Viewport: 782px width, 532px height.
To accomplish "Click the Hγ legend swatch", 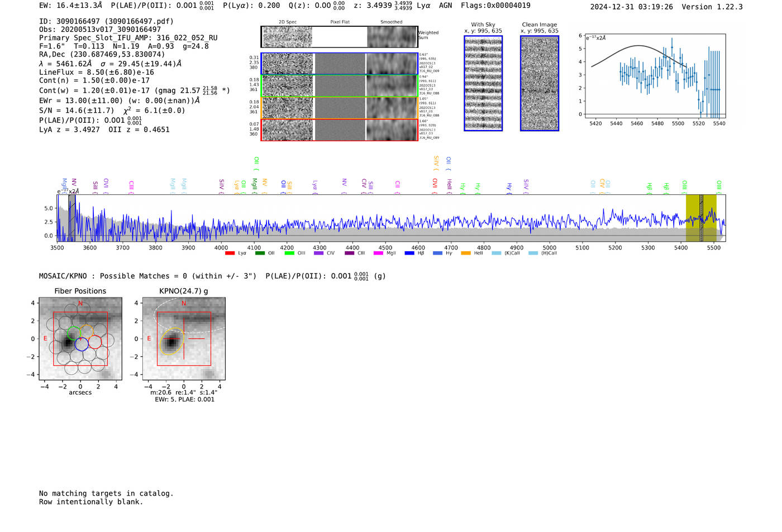I will [437, 253].
